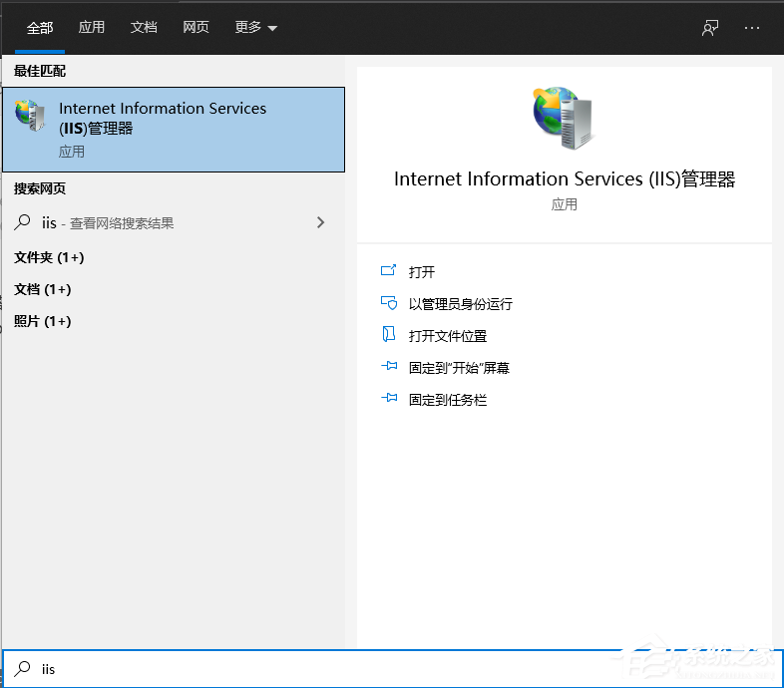
Task: Expand the 文件夹 (1+) category
Action: tap(49, 257)
